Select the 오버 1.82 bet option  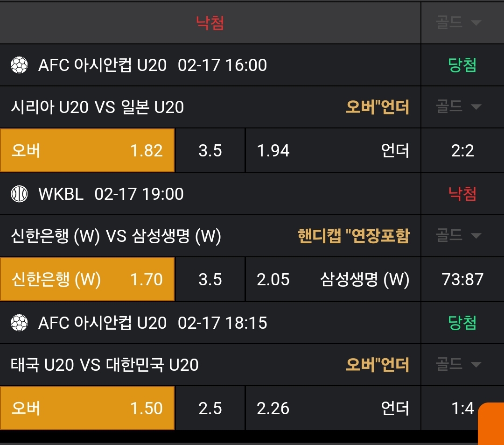[87, 151]
